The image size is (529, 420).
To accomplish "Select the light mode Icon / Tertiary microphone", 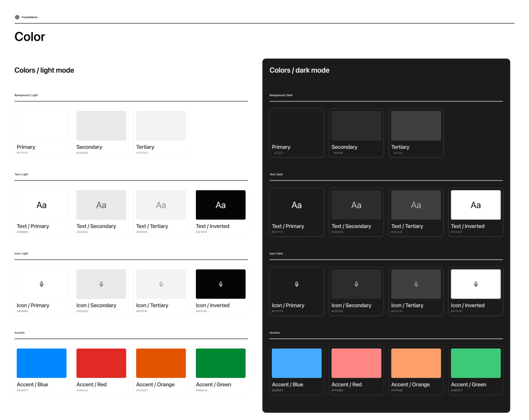I will 161,284.
